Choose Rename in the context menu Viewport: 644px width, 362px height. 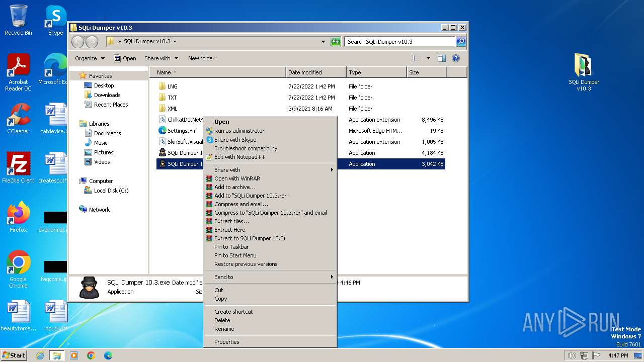270,329
